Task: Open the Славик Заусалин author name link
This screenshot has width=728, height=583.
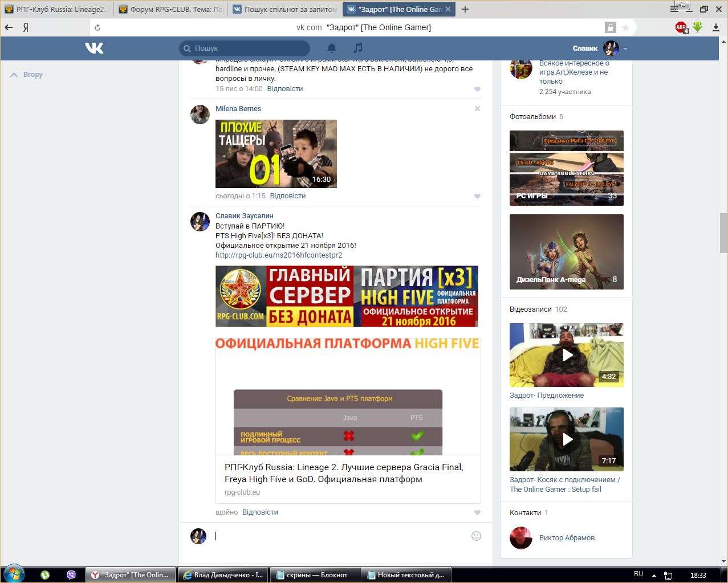Action: [245, 216]
